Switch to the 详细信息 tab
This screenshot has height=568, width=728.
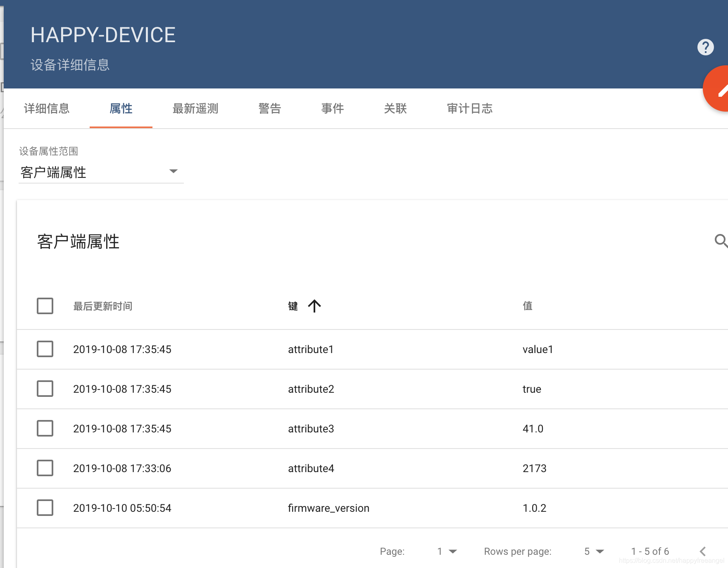[47, 108]
